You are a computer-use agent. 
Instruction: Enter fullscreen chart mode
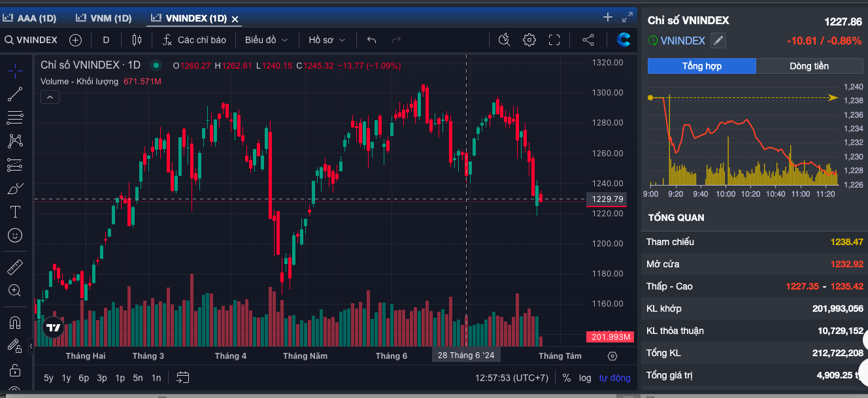554,40
